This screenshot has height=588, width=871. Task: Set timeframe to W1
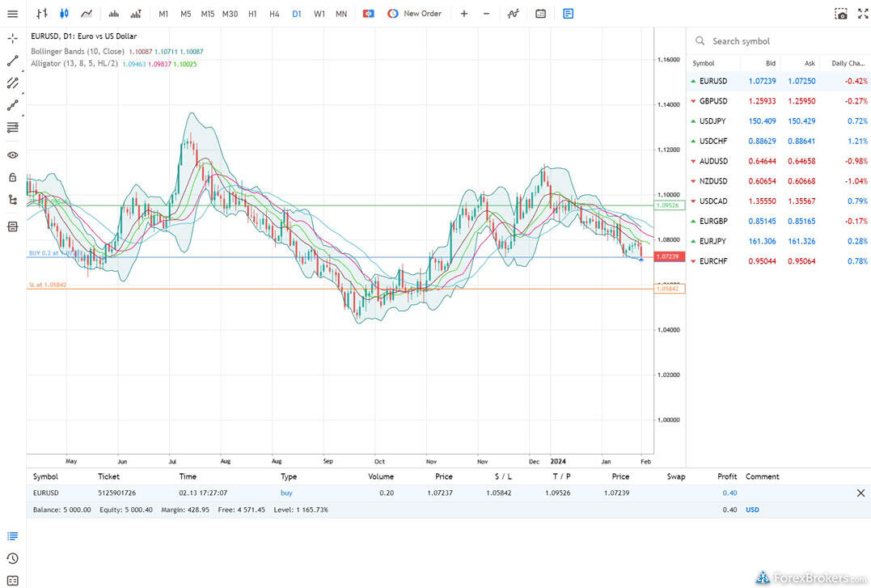[319, 14]
